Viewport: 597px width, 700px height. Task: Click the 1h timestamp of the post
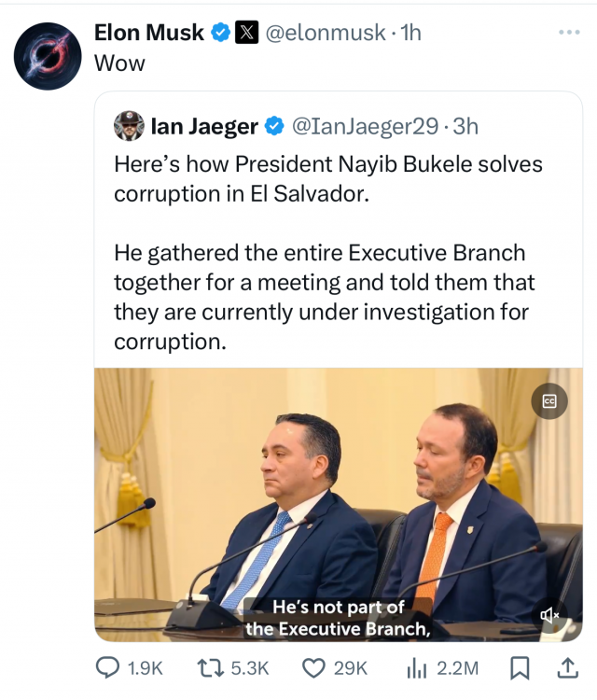[x=410, y=34]
